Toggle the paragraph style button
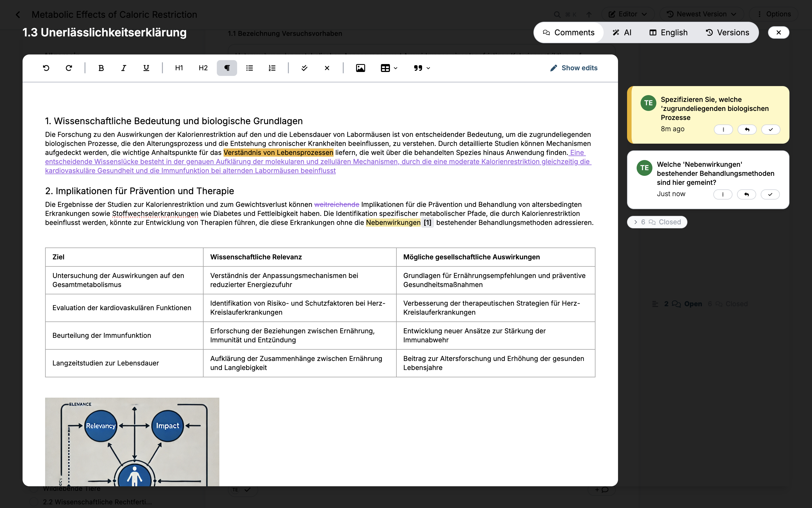Viewport: 812px width, 508px height. (227, 68)
